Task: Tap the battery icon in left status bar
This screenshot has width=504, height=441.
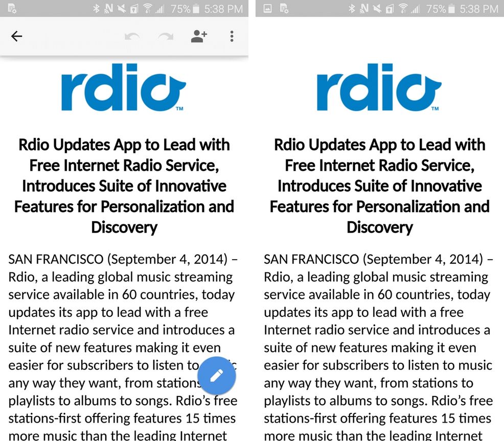Action: (x=196, y=9)
